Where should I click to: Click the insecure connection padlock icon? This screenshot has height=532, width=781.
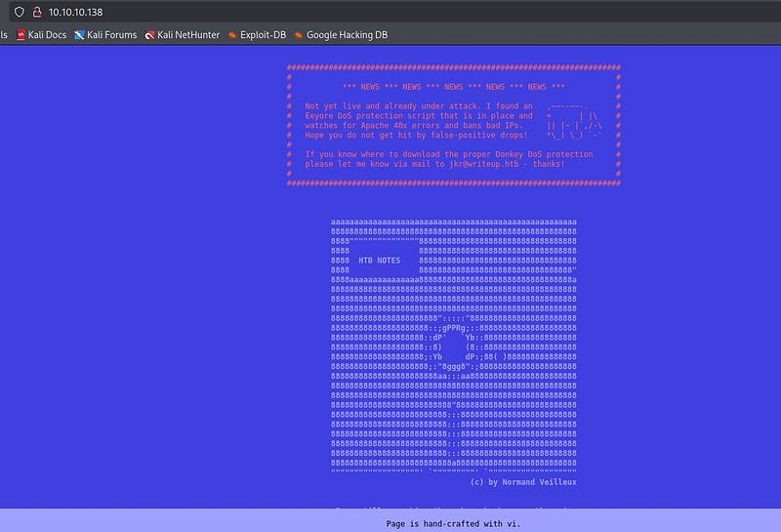[x=37, y=12]
